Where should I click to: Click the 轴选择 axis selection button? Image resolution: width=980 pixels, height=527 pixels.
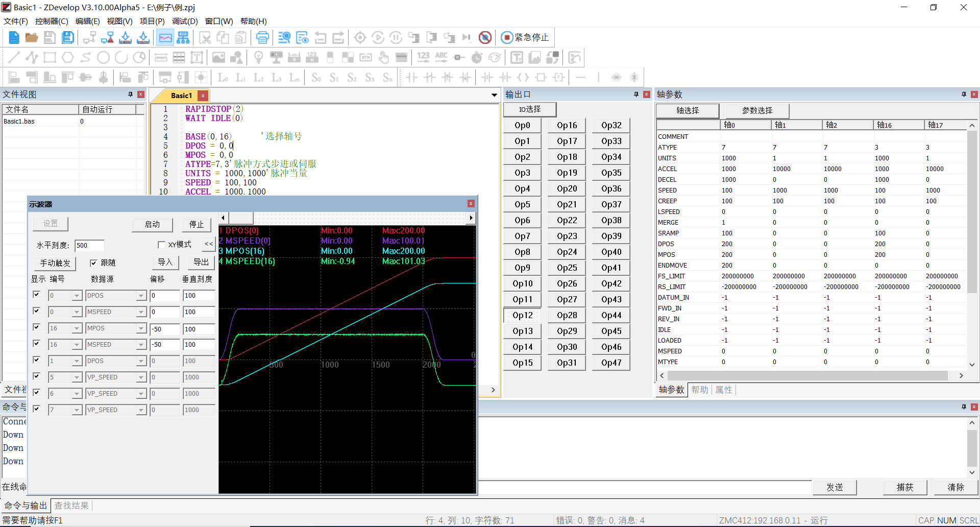pos(687,111)
